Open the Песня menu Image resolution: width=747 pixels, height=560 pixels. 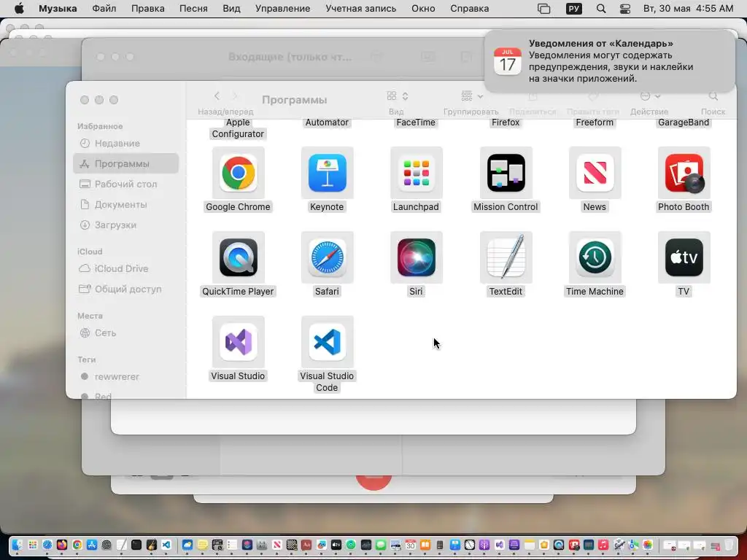point(193,9)
